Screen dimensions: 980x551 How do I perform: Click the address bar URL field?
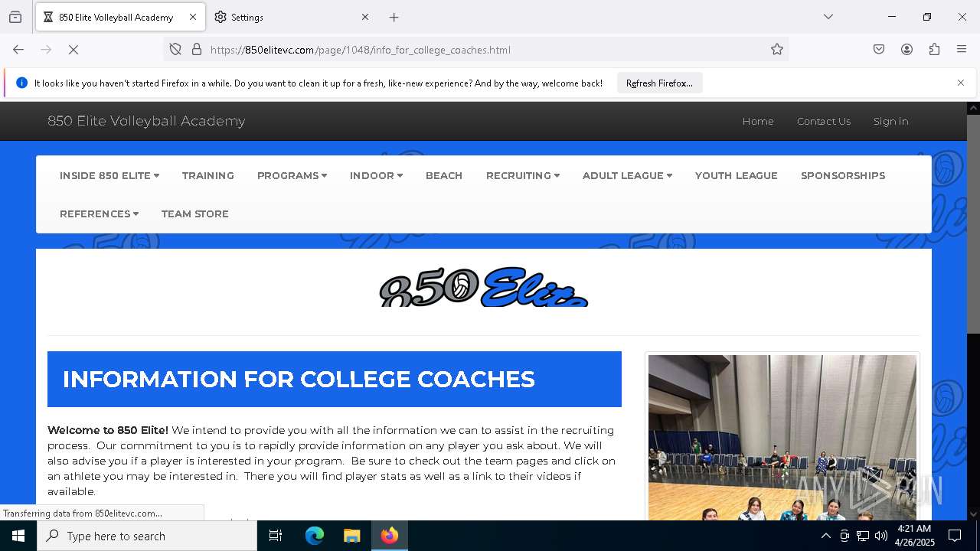click(x=475, y=50)
